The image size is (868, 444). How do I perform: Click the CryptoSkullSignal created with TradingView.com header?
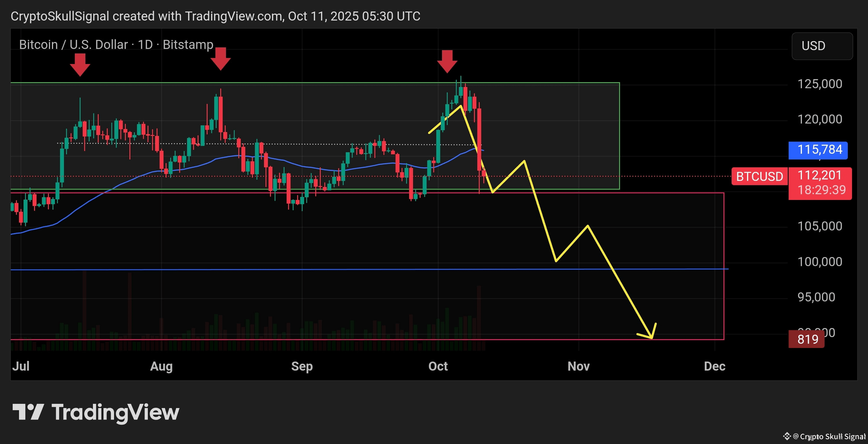pyautogui.click(x=215, y=16)
